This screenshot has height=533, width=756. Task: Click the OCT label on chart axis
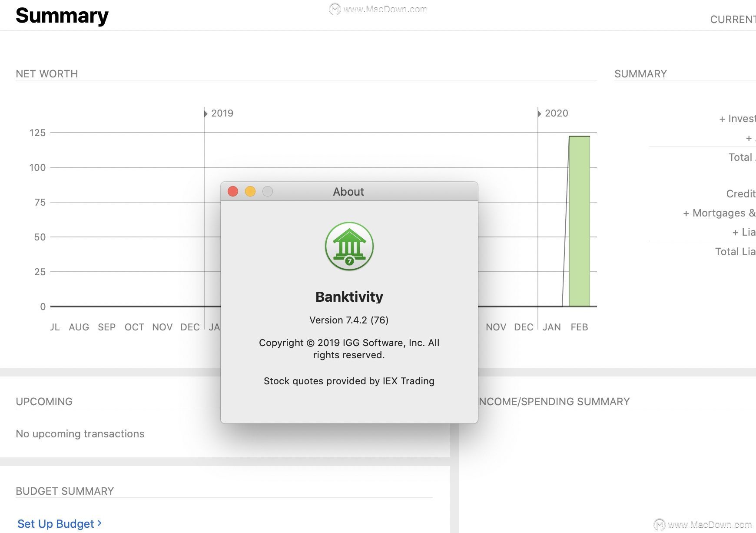[x=134, y=327]
